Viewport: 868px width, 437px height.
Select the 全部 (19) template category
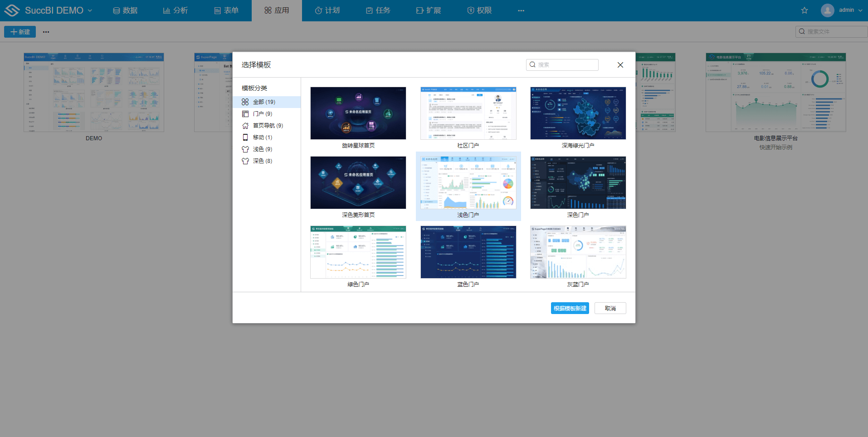coord(264,102)
